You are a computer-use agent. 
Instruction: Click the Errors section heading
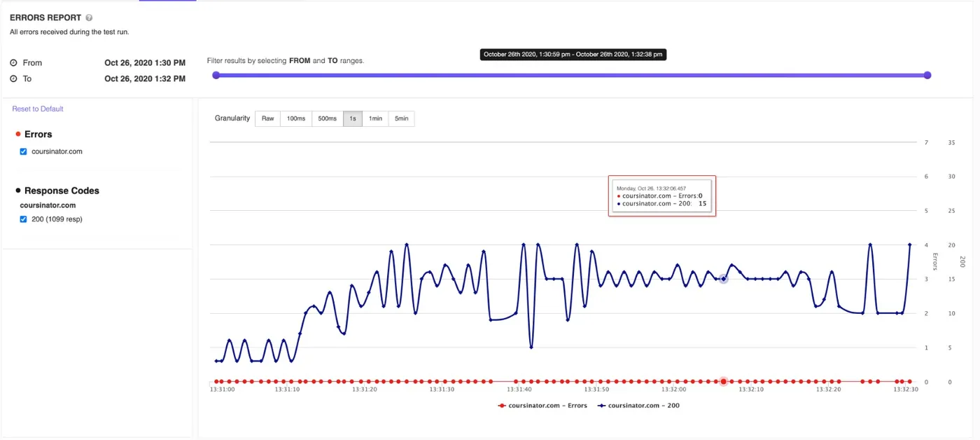[38, 134]
